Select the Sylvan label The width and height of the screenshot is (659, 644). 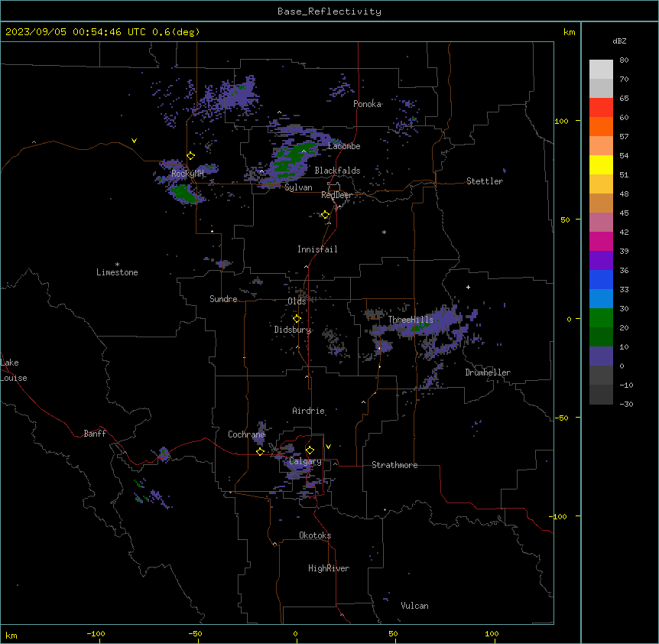click(x=298, y=187)
